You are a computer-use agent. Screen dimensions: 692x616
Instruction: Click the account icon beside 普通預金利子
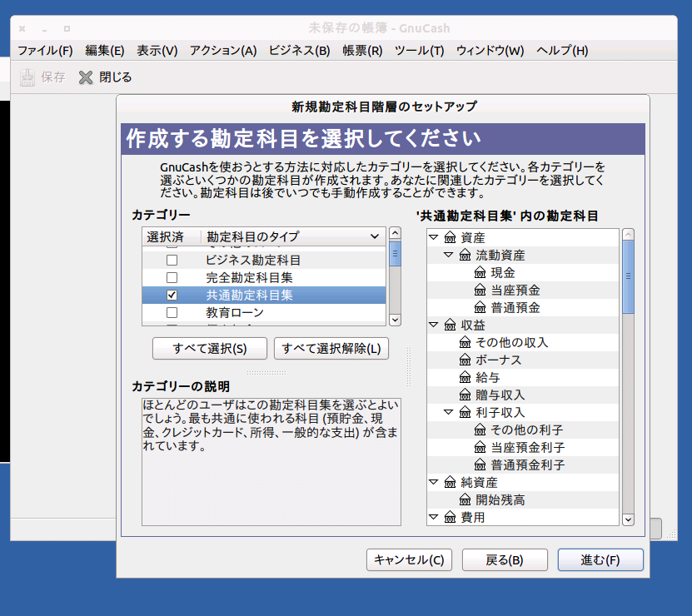(480, 464)
